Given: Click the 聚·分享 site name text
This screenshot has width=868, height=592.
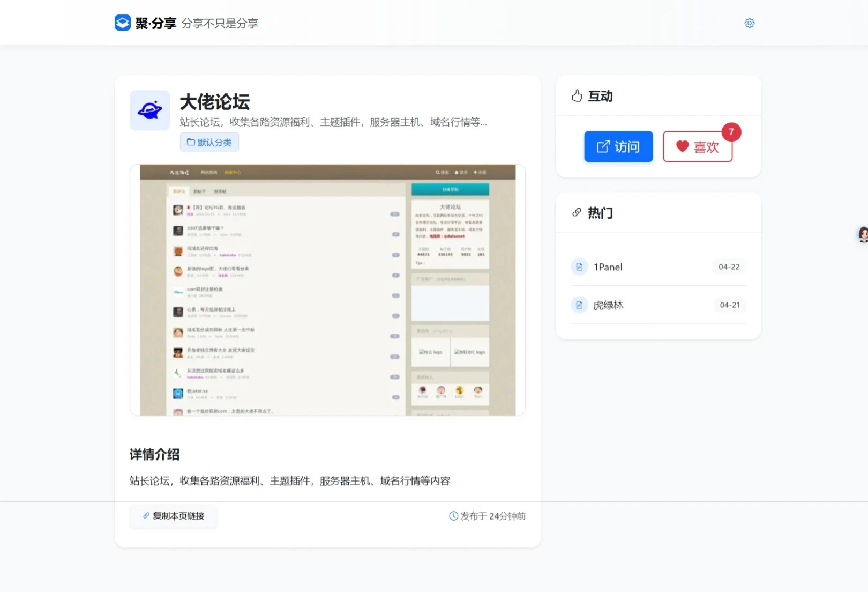Looking at the screenshot, I should coord(156,23).
